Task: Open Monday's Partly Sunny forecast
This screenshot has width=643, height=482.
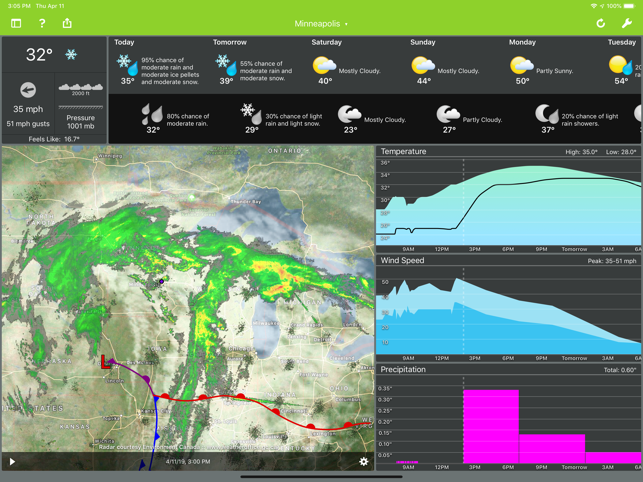Action: (x=541, y=62)
